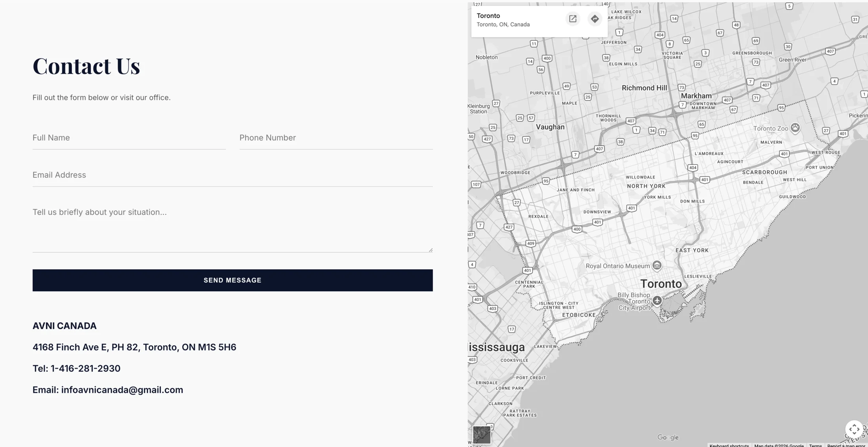868x447 pixels.
Task: Submit with the Send Message button
Action: pos(233,280)
